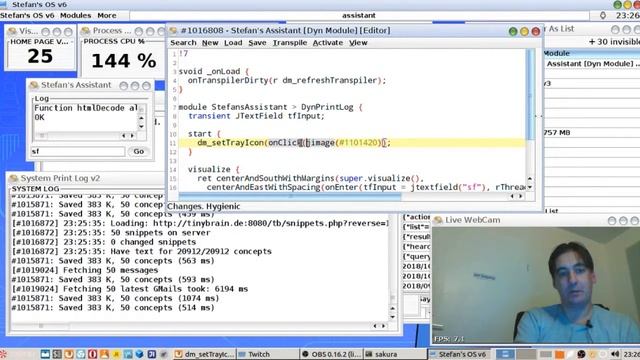Click the Assistant Log scroll-up arrow
Image resolution: width=640 pixels, height=360 pixels.
click(x=141, y=118)
